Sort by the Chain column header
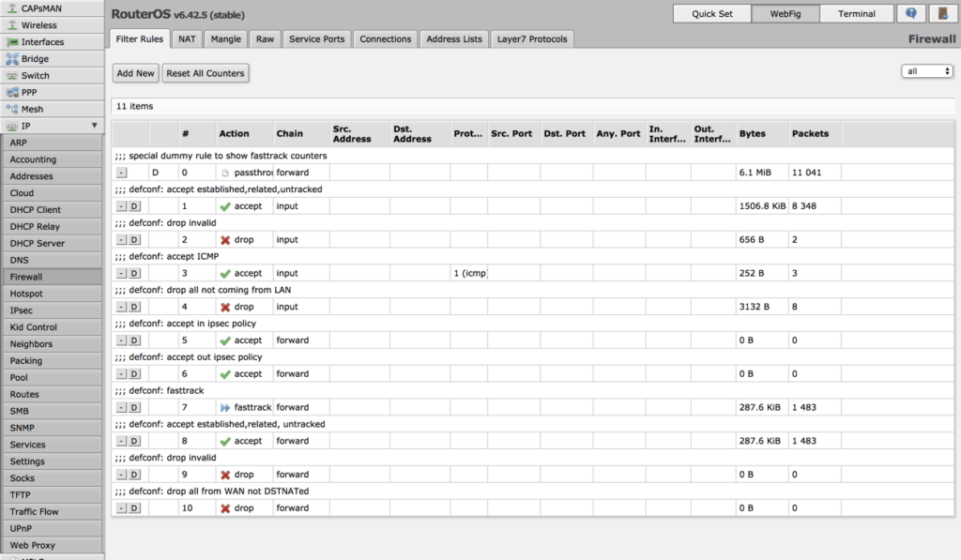Screen dimensions: 961x560 click(x=301, y=133)
